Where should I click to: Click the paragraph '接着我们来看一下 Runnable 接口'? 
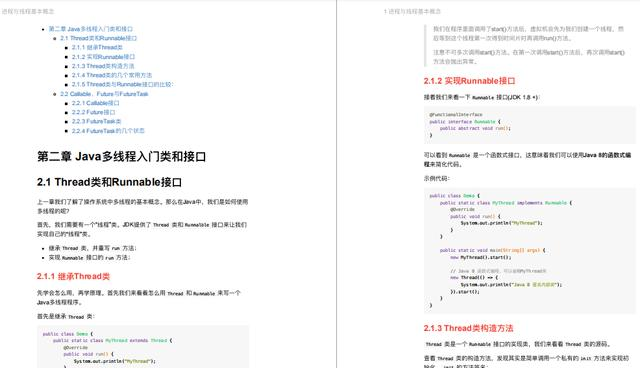(x=482, y=97)
